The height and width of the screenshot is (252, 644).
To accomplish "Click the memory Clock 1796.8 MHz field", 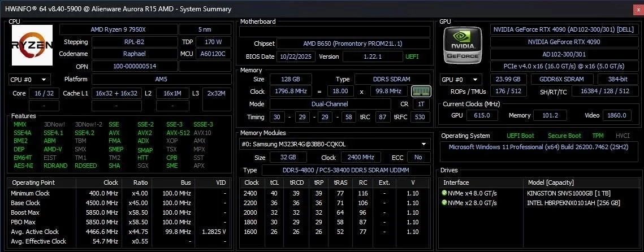I will coord(291,91).
